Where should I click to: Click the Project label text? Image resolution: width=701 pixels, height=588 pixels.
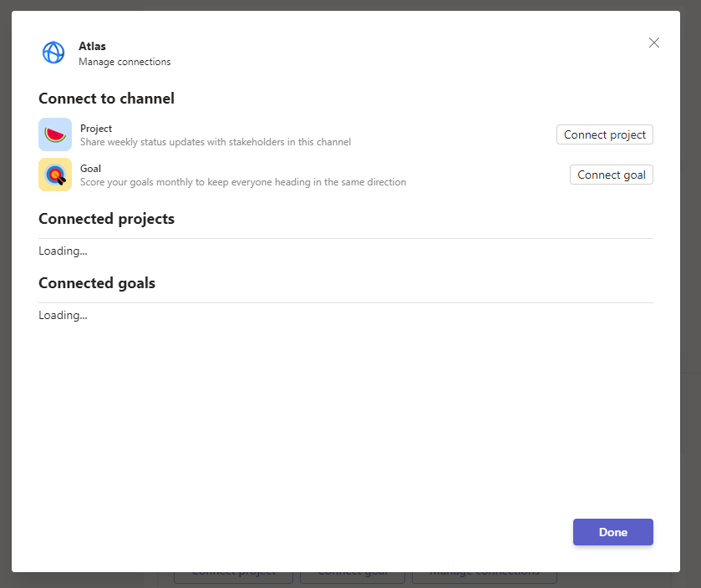[x=96, y=129]
